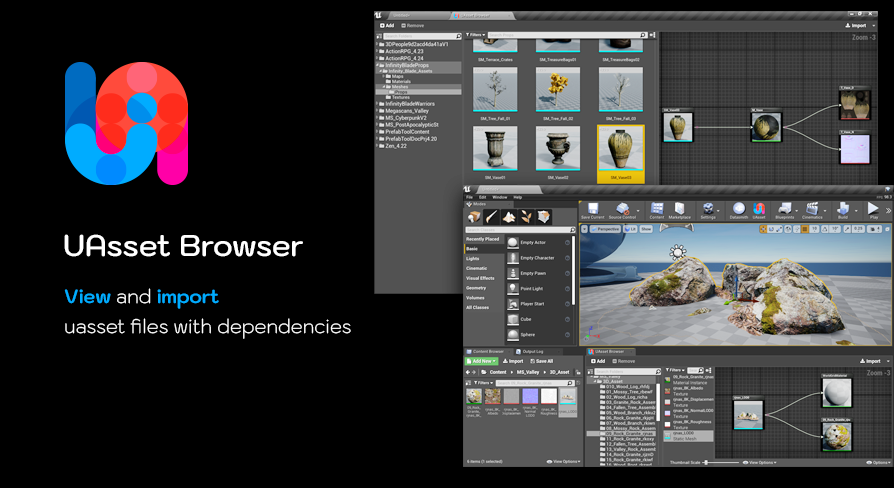
Task: Click the Save Current toolbar icon
Action: pyautogui.click(x=591, y=209)
